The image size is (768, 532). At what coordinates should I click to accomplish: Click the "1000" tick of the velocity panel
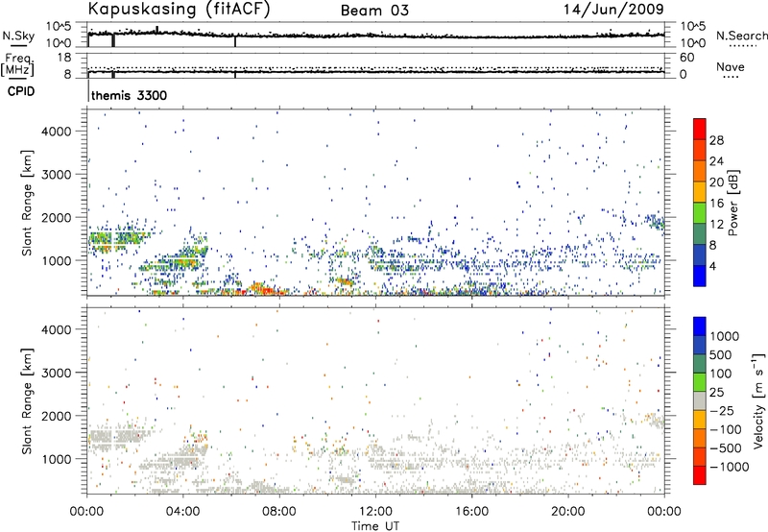(x=56, y=458)
